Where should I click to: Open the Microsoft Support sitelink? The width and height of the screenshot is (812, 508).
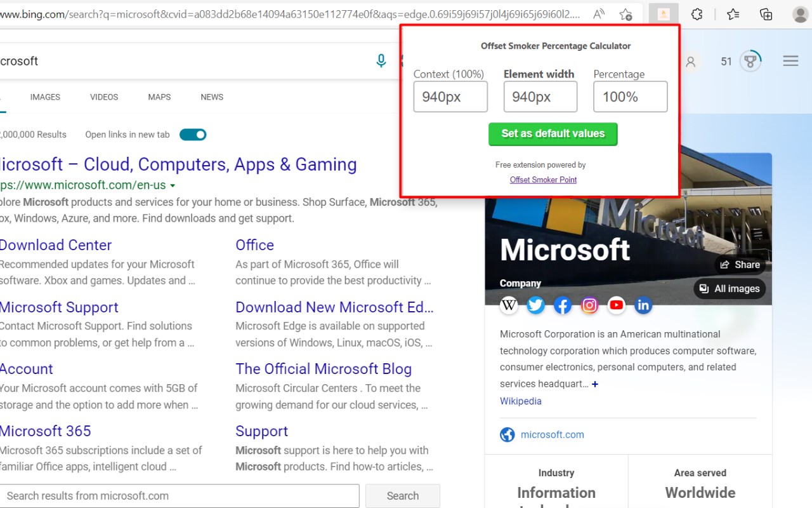[59, 307]
